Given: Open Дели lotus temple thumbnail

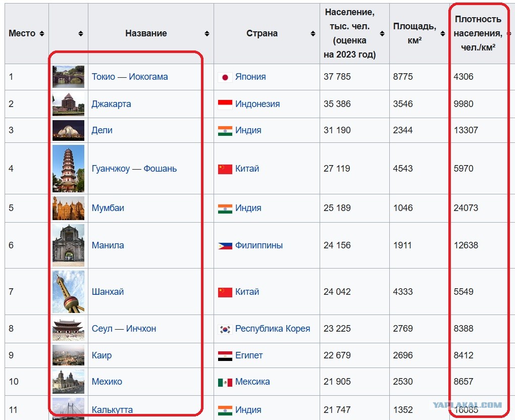Looking at the screenshot, I should click(68, 130).
